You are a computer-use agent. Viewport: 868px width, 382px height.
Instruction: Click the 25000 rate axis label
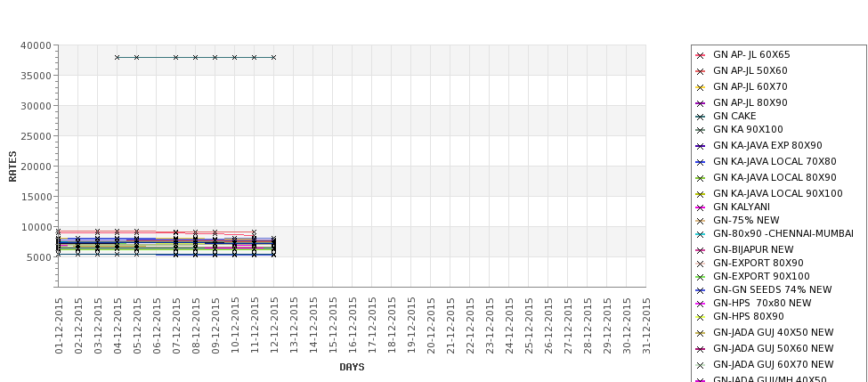(36, 137)
